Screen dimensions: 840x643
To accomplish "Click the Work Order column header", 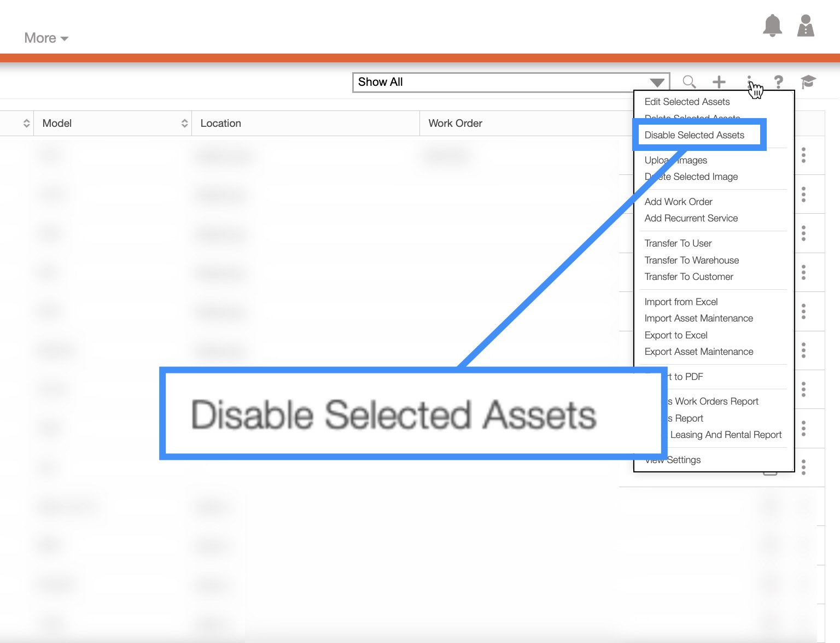I will pos(455,124).
